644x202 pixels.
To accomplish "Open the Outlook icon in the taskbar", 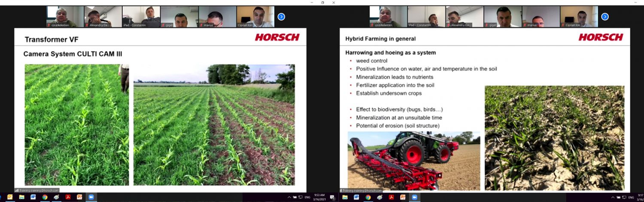I will (x=10, y=197).
